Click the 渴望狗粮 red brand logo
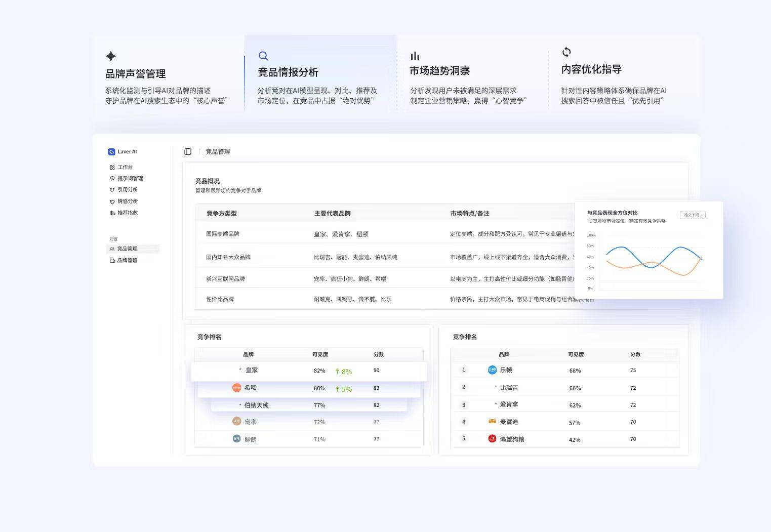The height and width of the screenshot is (532, 771). click(x=492, y=439)
